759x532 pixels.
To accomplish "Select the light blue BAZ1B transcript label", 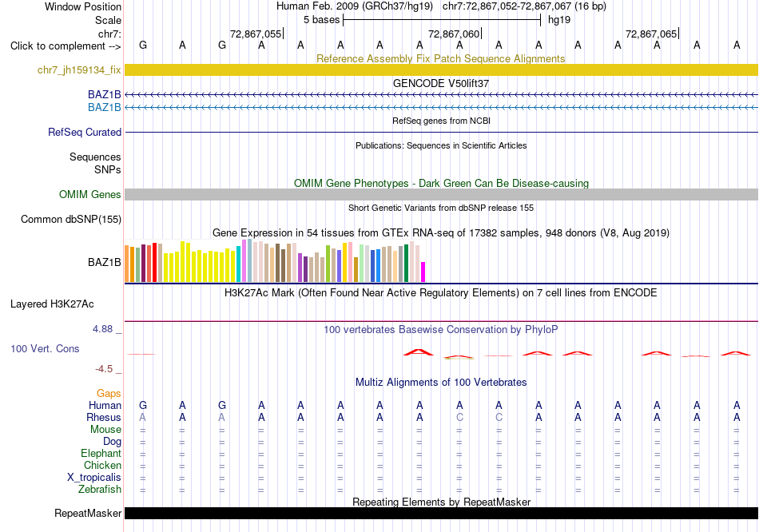I will click(104, 107).
